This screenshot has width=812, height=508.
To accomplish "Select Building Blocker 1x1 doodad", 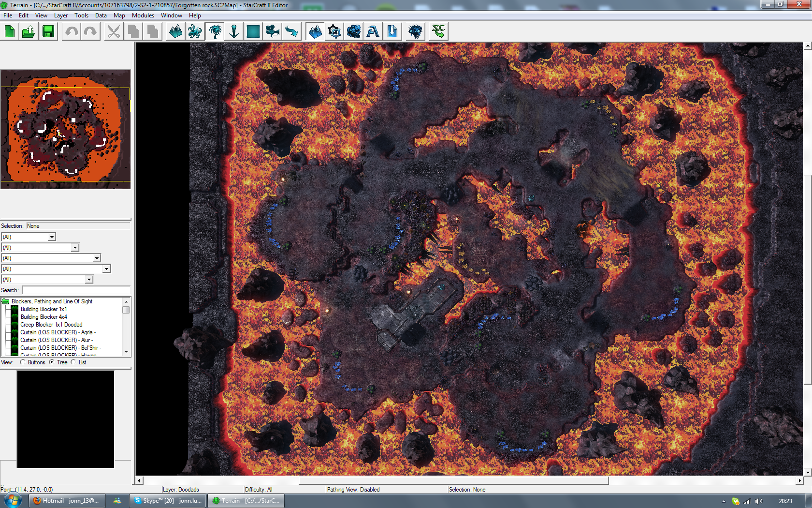I will point(43,309).
